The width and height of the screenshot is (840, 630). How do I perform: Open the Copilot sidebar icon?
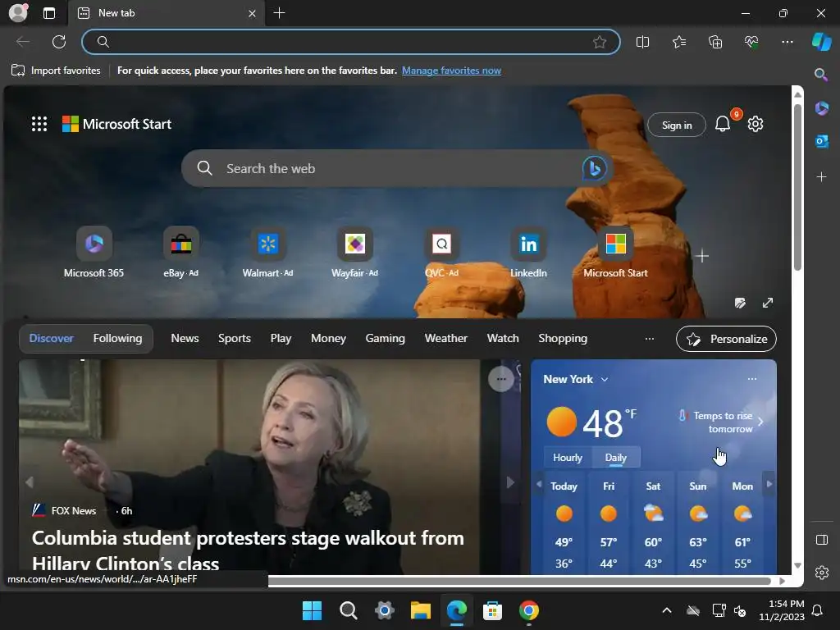pyautogui.click(x=821, y=42)
